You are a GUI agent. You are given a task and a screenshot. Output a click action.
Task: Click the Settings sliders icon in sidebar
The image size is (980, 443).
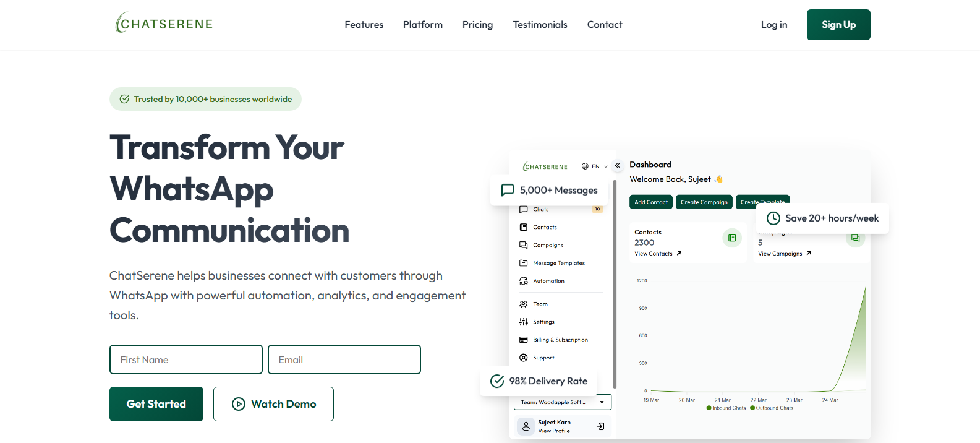click(x=524, y=322)
